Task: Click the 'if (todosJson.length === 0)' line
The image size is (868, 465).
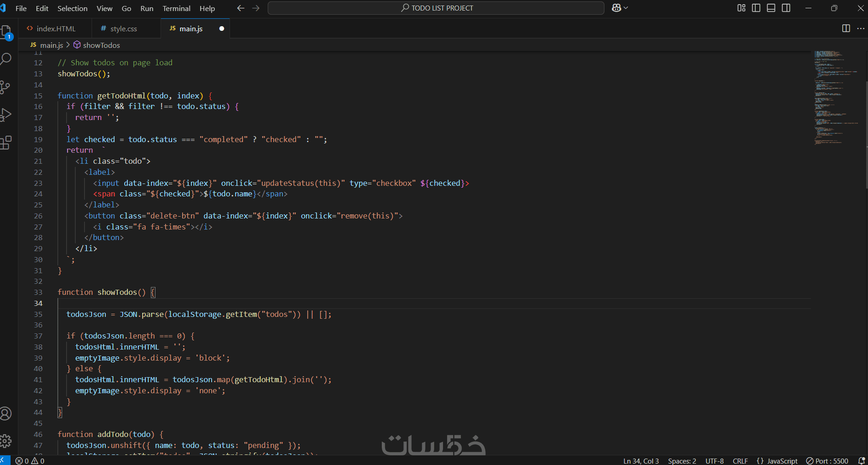Action: [131, 336]
